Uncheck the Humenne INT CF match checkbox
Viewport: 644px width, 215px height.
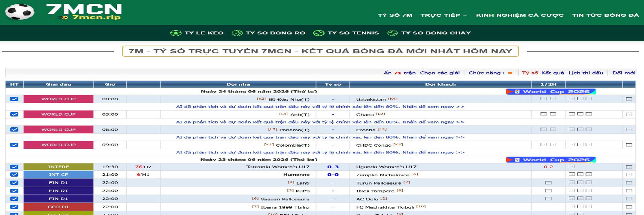pos(14,175)
